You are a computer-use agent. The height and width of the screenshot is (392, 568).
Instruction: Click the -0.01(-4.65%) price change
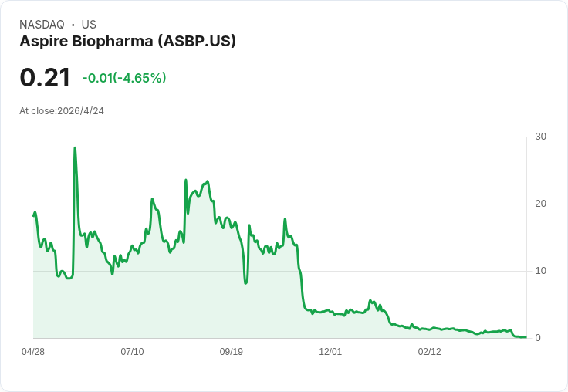pos(124,78)
